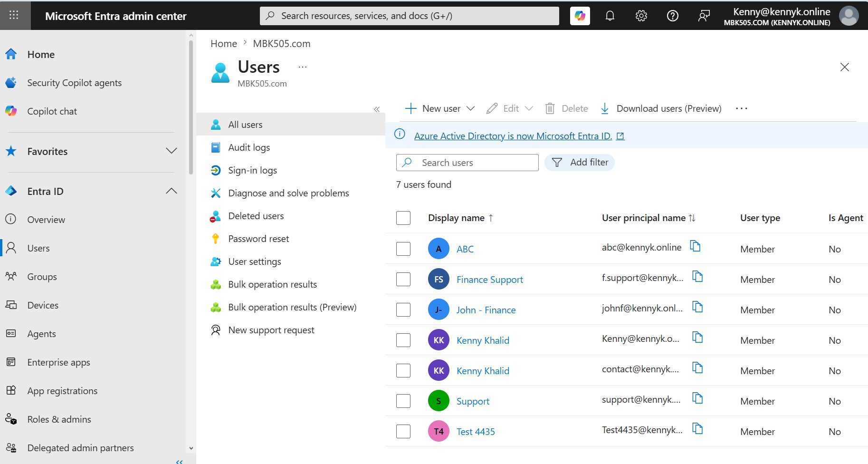Open portal settings gear
This screenshot has width=868, height=464.
click(641, 16)
